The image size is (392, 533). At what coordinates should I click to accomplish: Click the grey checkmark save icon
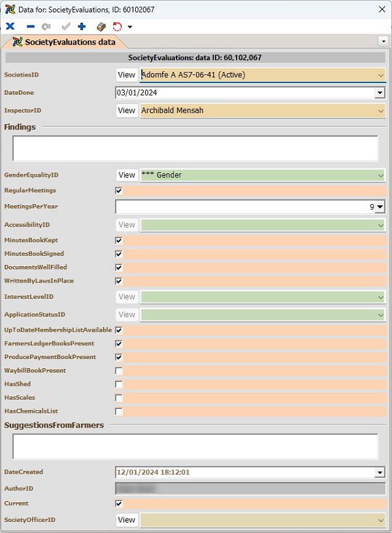point(66,26)
